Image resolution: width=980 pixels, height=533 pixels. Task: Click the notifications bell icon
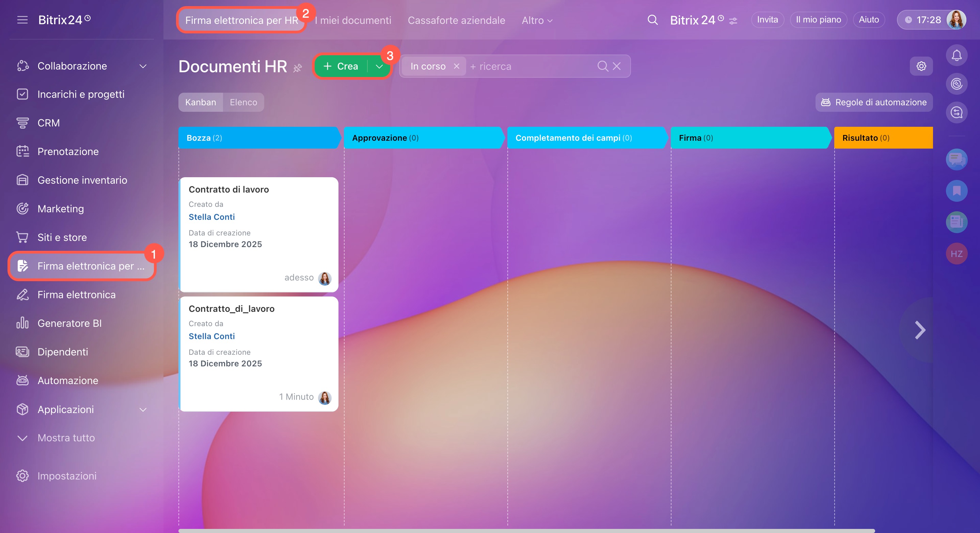coord(956,56)
